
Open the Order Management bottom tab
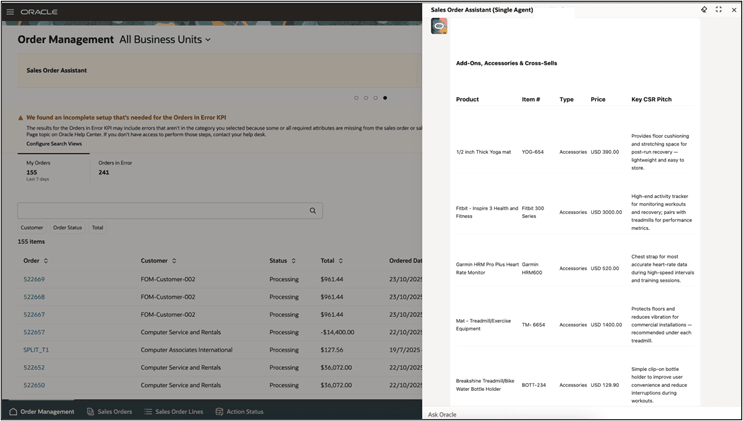42,412
